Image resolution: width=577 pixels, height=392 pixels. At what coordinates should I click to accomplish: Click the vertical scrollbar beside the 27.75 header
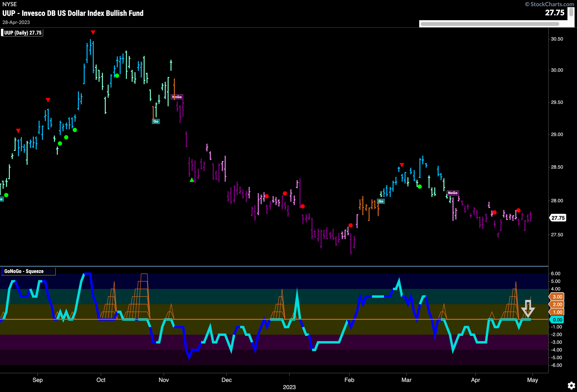(x=571, y=12)
